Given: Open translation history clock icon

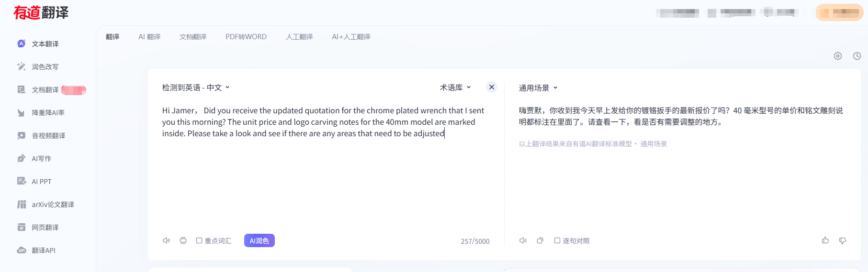Looking at the screenshot, I should pos(857,56).
